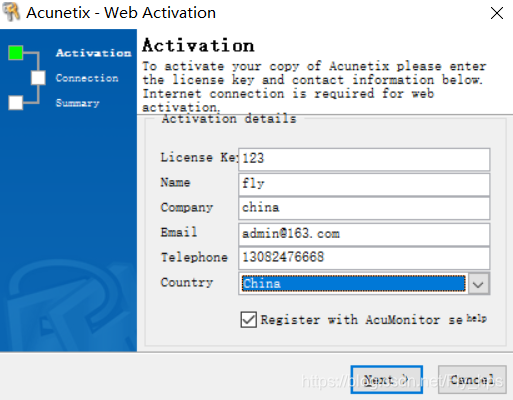Click the License Key label
Screen dimensions: 513x400
pos(200,157)
